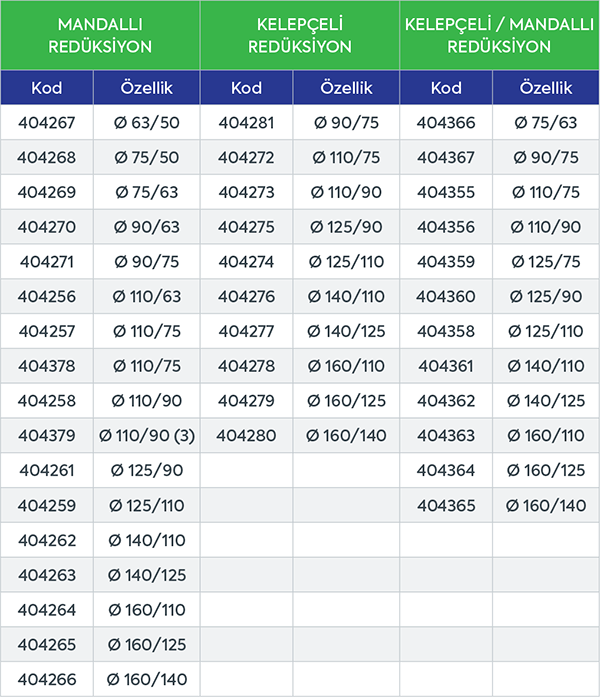Click product code 404261
The image size is (600, 697).
[x=47, y=471]
